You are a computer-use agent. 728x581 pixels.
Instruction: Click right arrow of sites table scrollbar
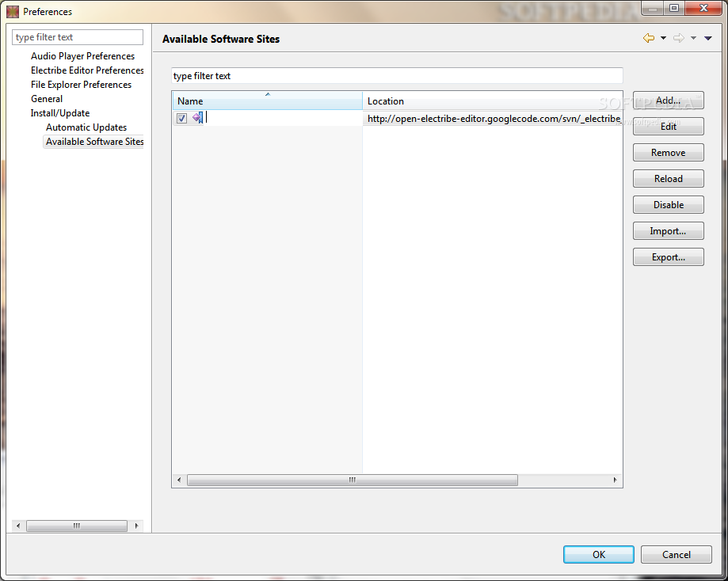click(616, 480)
